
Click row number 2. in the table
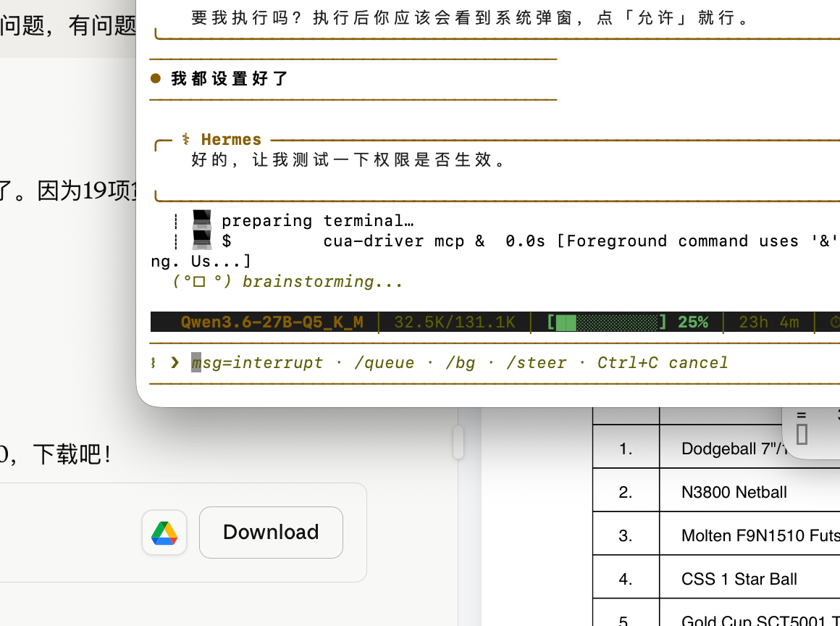point(626,491)
